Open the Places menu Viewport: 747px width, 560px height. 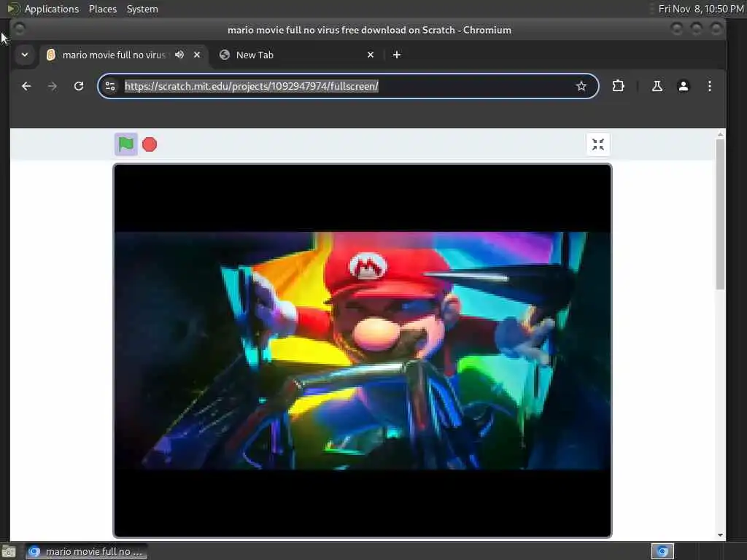pos(102,9)
